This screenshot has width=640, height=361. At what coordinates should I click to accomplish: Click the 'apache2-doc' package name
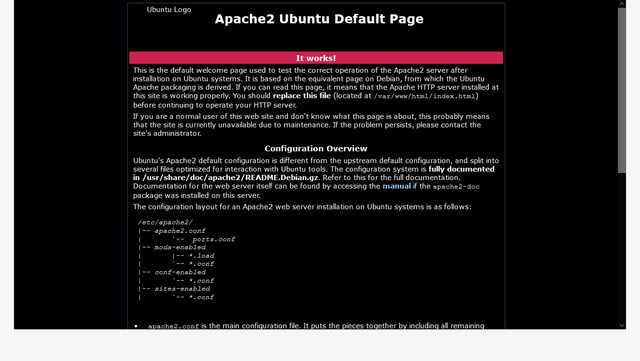click(456, 187)
